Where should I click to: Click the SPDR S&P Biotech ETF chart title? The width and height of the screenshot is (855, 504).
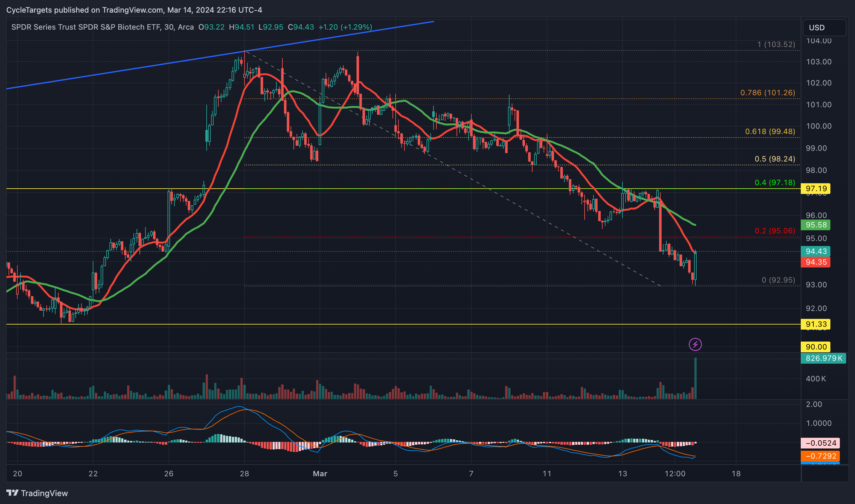(x=103, y=27)
